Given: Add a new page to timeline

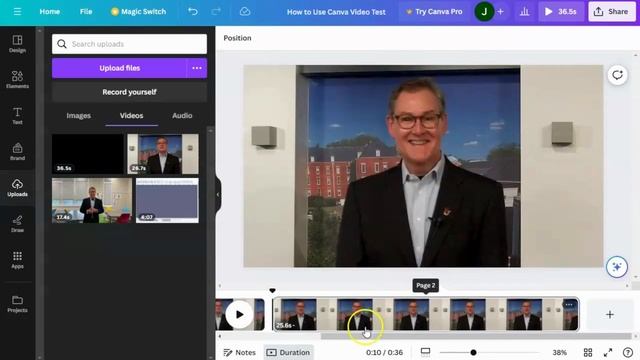Looking at the screenshot, I should pos(610,314).
